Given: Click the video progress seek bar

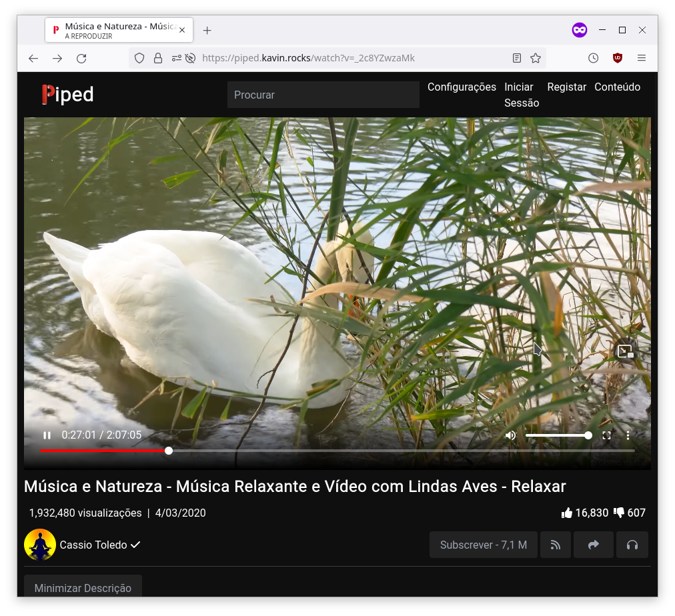Looking at the screenshot, I should tap(337, 451).
